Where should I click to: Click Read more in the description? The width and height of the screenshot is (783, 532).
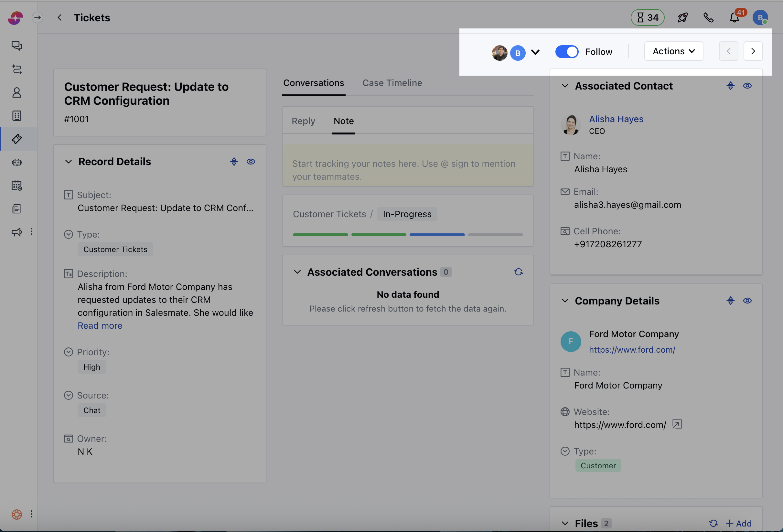pyautogui.click(x=100, y=325)
